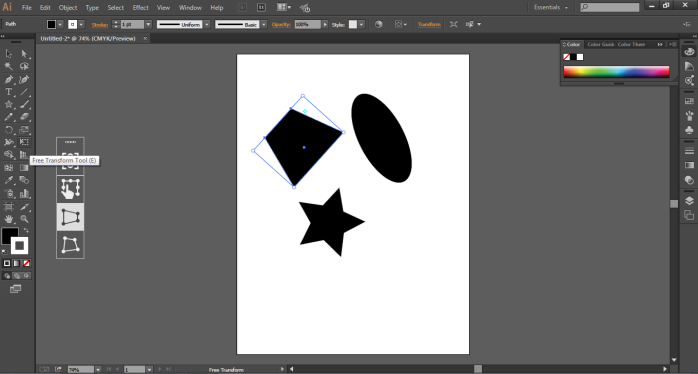Screen dimensions: 698x374
Task: Click the black swatch in Color panel
Action: pos(573,57)
